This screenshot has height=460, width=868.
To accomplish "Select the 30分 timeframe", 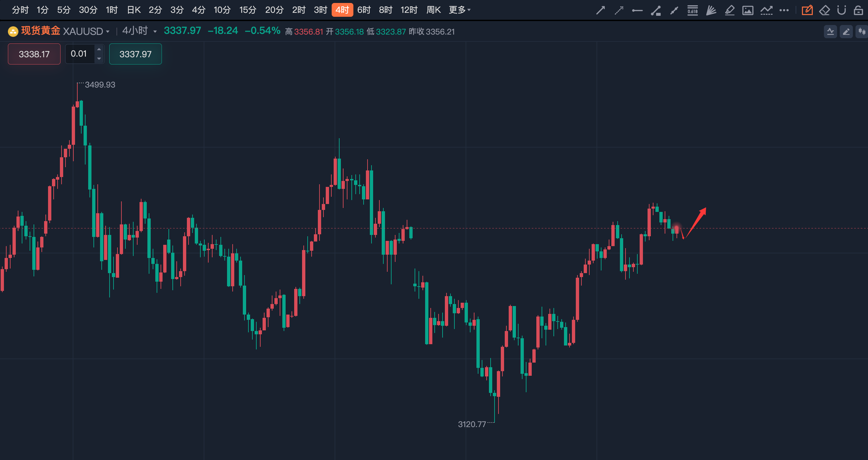I will (88, 10).
